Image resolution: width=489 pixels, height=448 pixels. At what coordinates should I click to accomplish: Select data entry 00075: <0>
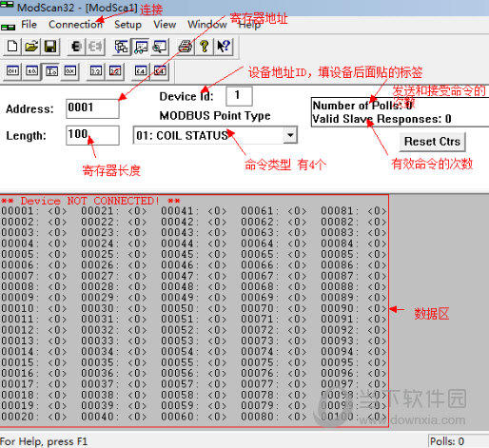click(x=274, y=362)
